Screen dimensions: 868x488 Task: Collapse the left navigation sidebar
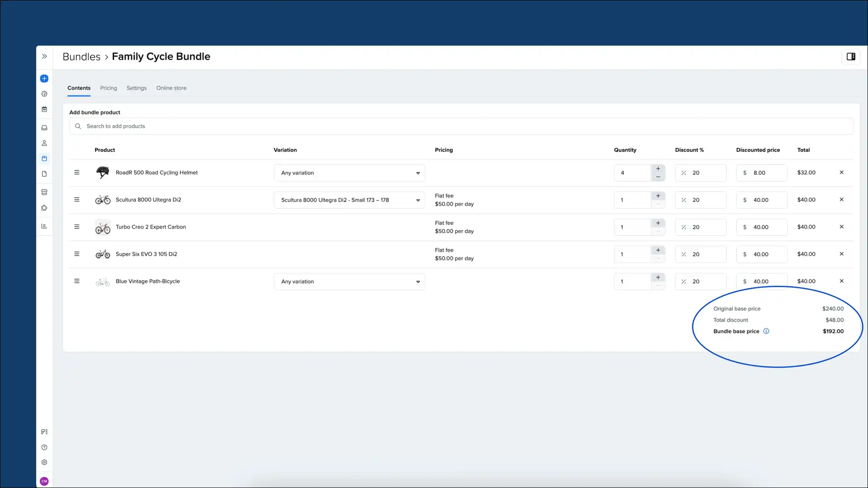tap(44, 56)
